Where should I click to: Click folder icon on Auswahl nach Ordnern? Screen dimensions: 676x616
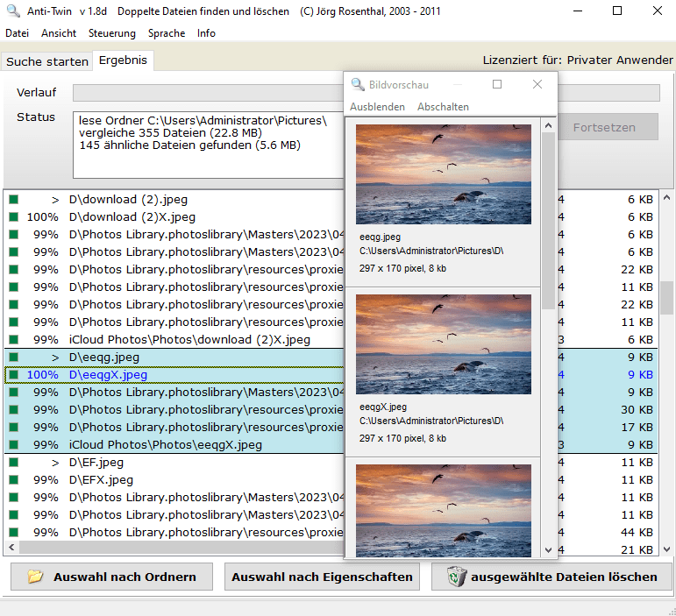35,577
